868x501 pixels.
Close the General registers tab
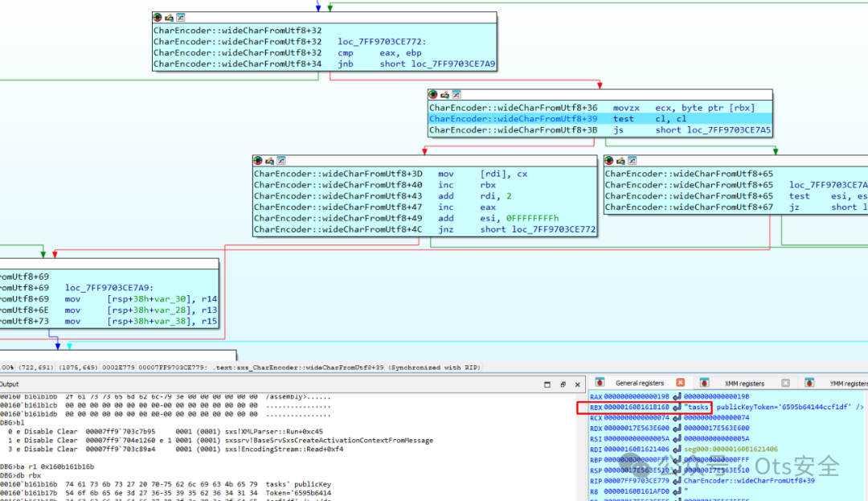coord(681,383)
